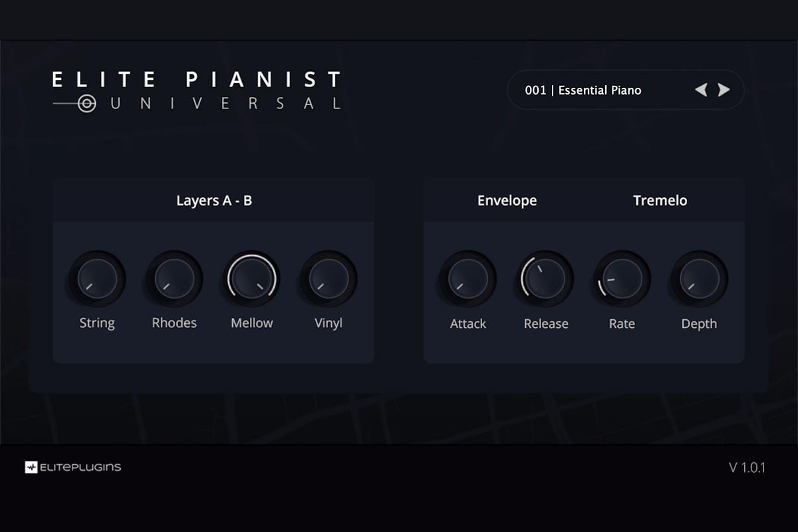Screen dimensions: 798x532
Task: Click the Vinyl label
Action: pyautogui.click(x=329, y=324)
